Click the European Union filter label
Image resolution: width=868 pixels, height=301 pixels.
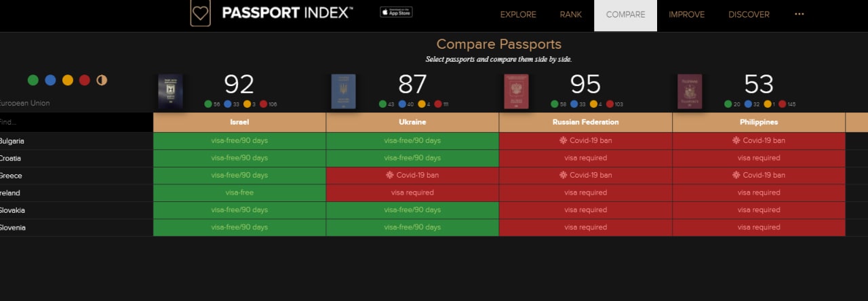coord(25,104)
